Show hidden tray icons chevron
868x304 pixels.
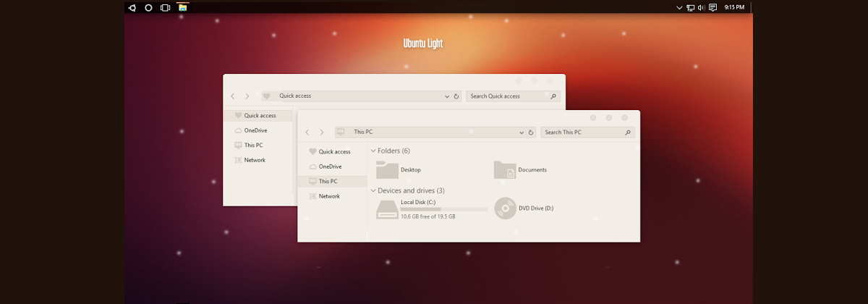(679, 7)
